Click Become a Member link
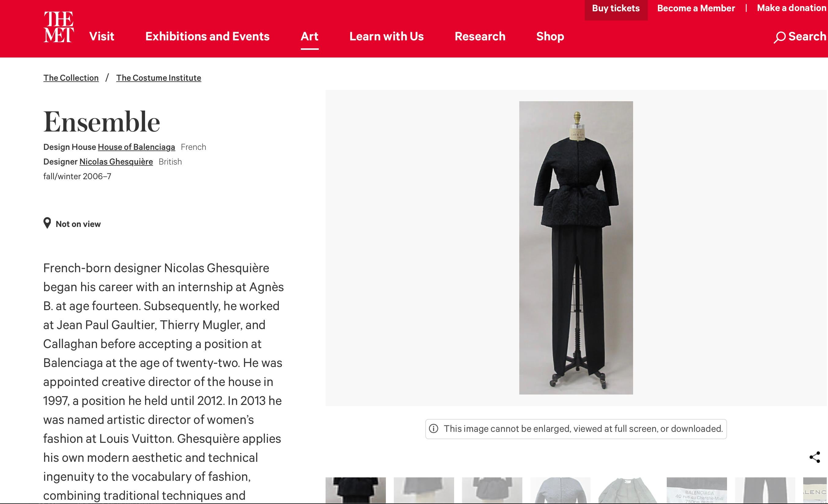 click(696, 8)
